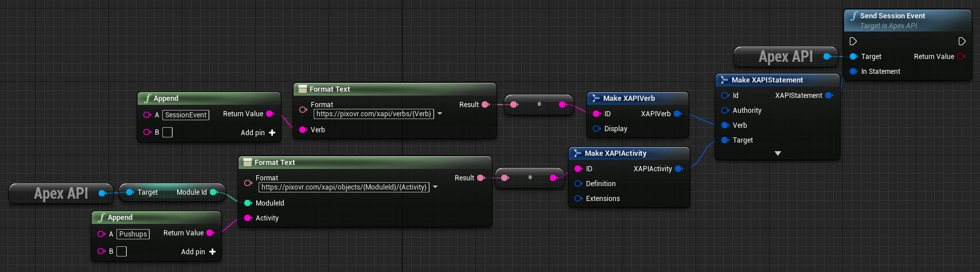Click the Definition pin on Make XAPIActivity
Screen dimensions: 980x272
click(579, 184)
